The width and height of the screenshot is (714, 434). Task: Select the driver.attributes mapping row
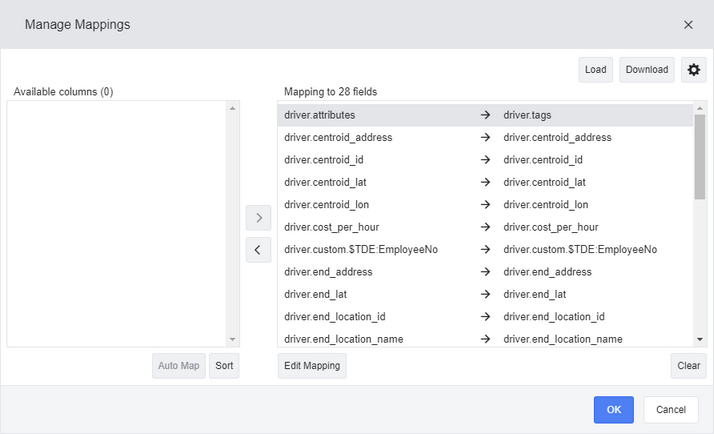[485, 115]
